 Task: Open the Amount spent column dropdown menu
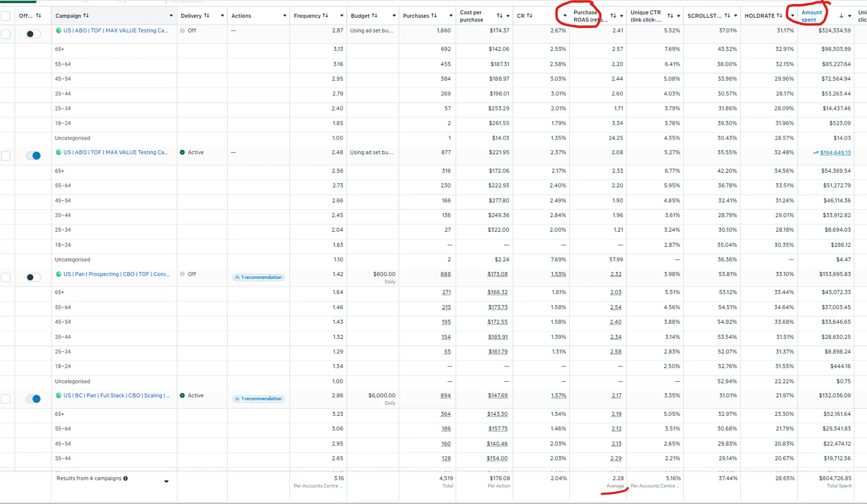849,16
